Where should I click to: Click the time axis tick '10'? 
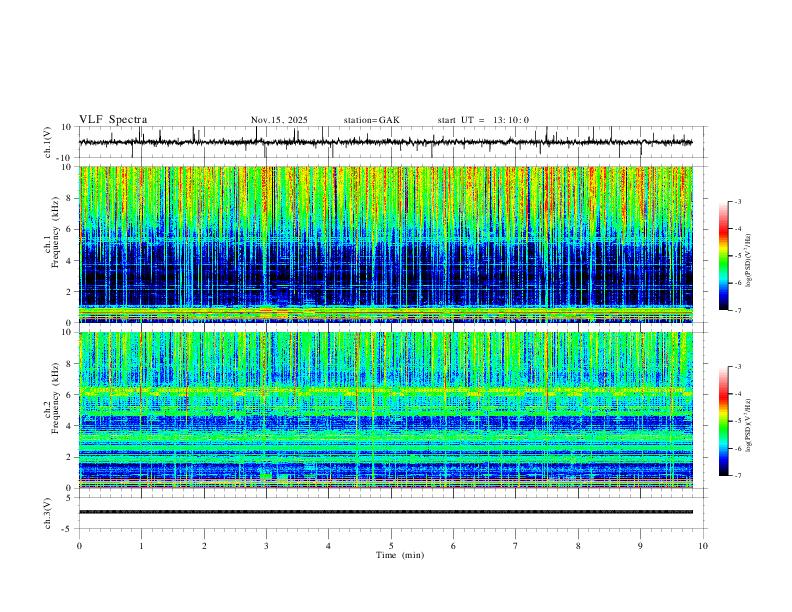703,546
